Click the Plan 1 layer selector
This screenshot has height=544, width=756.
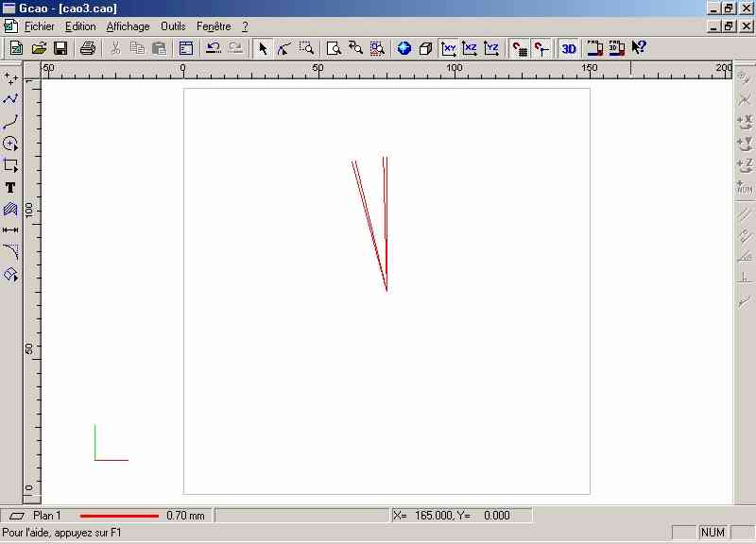pos(46,516)
